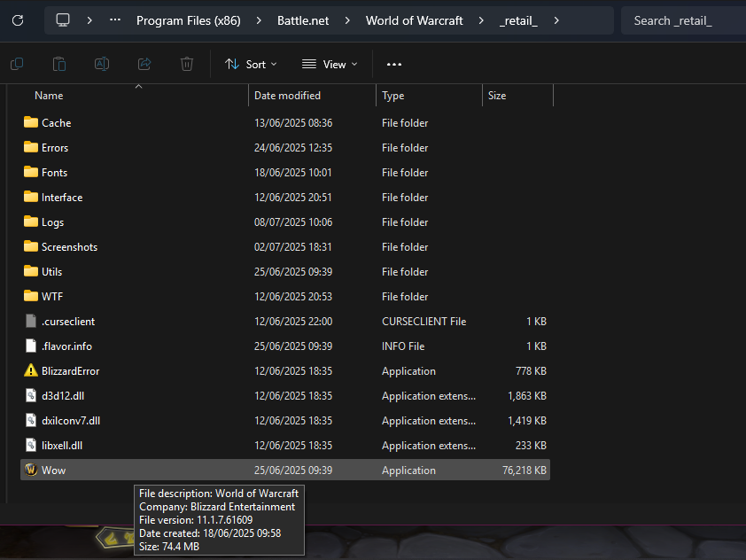Click the .curseclient file icon
The height and width of the screenshot is (560, 746).
31,321
